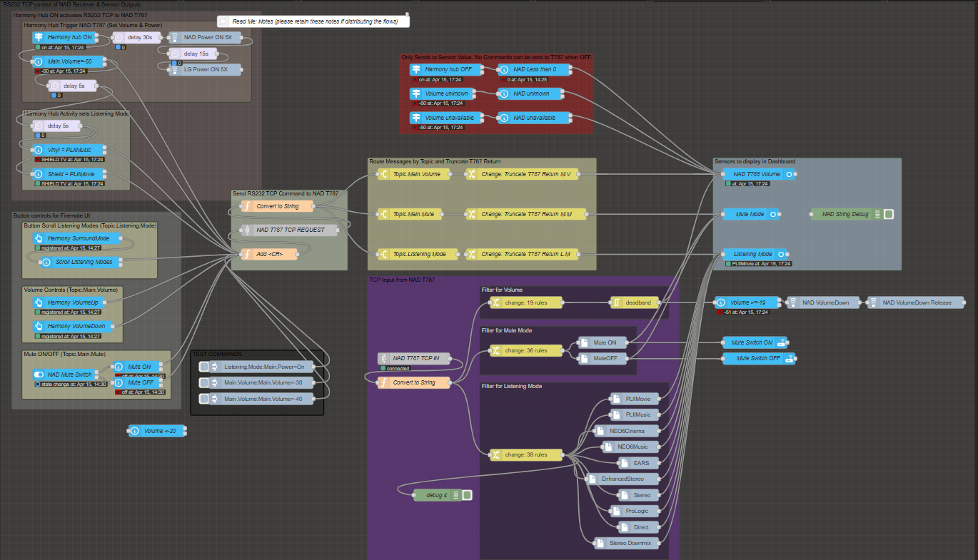Toggle the debug 4 node output button
978x560 pixels.
tap(466, 495)
